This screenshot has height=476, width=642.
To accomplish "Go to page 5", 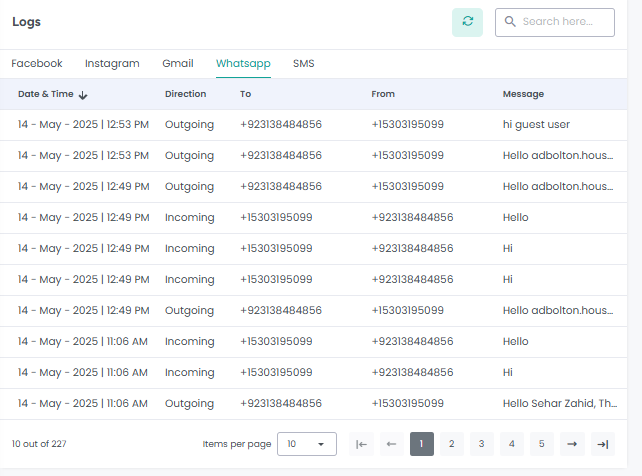I will coord(542,444).
